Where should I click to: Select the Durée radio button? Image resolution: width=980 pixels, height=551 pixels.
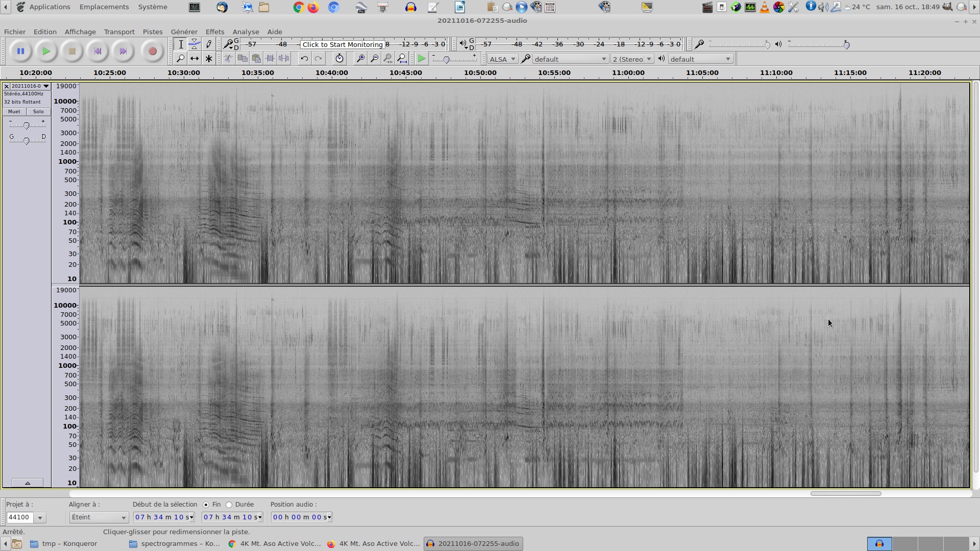pyautogui.click(x=229, y=505)
